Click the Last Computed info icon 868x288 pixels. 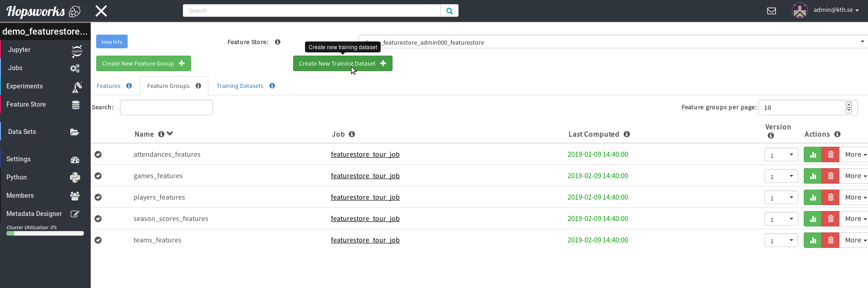(x=627, y=134)
